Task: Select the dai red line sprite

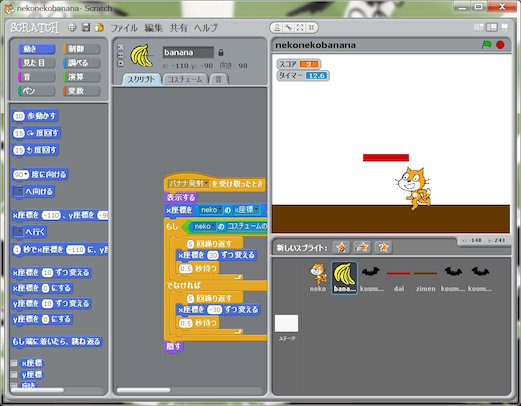Action: pyautogui.click(x=399, y=278)
